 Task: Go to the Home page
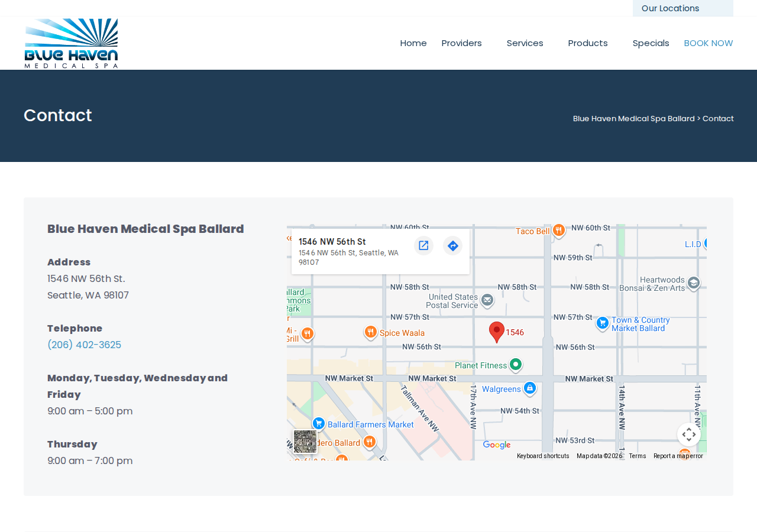coord(413,43)
